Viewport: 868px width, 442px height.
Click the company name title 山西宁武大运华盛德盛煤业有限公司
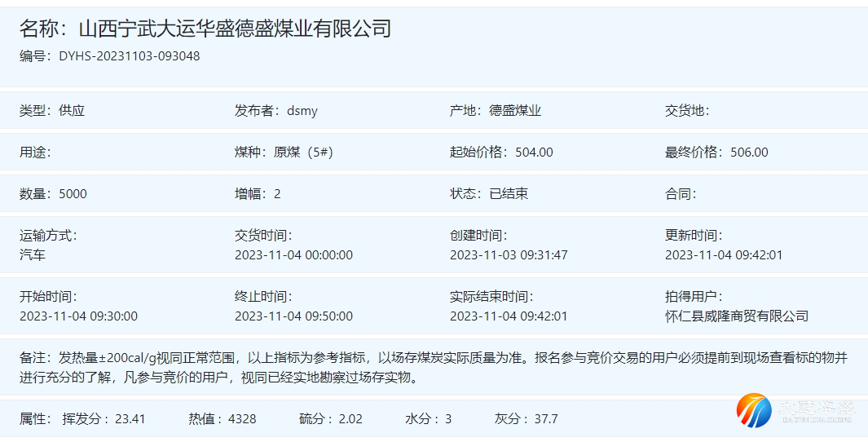coord(235,29)
